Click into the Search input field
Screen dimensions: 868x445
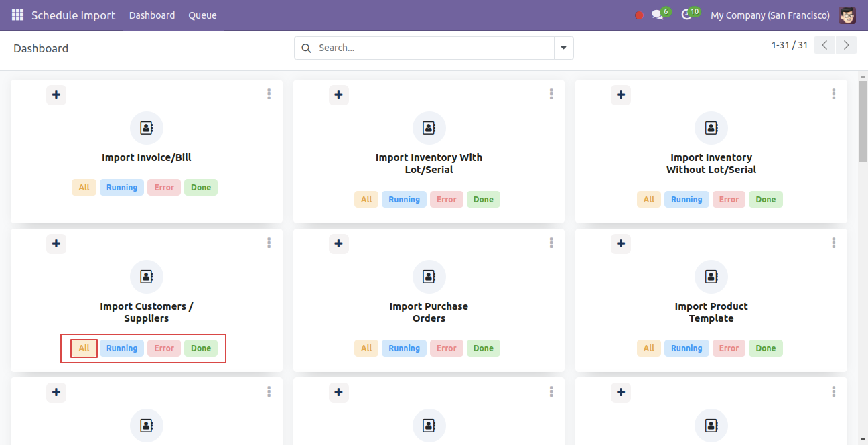tap(434, 48)
